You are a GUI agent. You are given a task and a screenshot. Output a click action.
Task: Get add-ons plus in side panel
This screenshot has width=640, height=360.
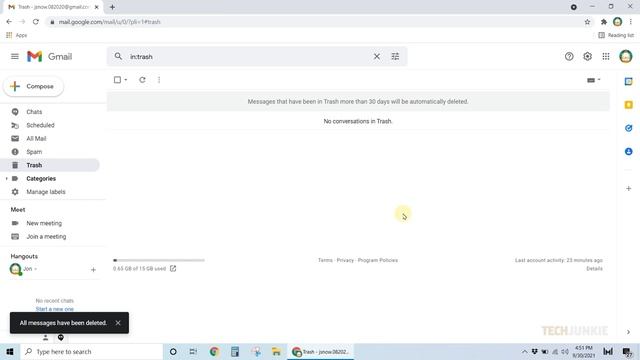point(629,189)
